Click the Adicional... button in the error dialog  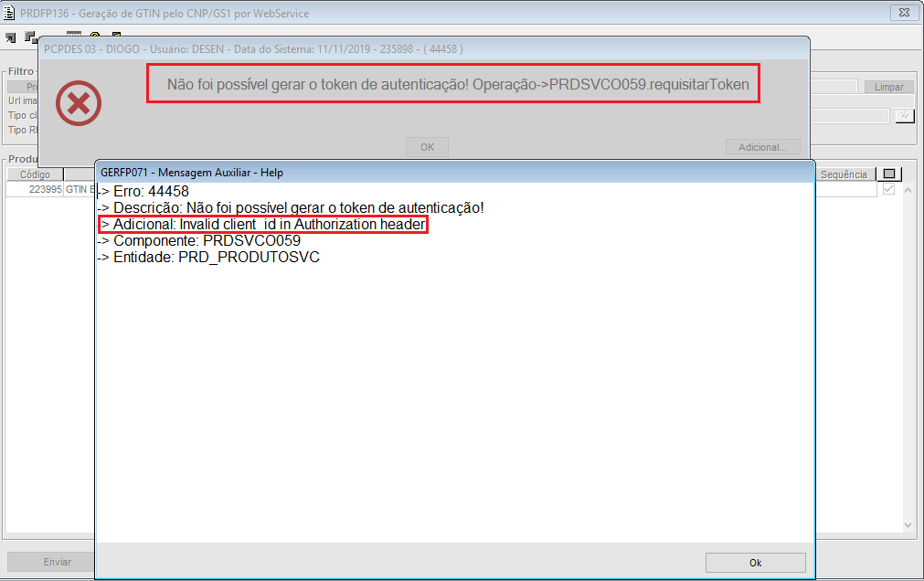click(x=762, y=147)
